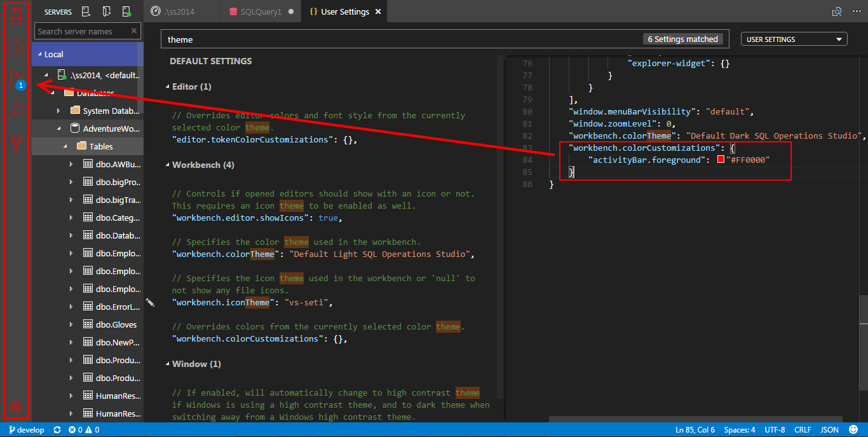
Task: Split the editor using the top-right icon
Action: (837, 11)
